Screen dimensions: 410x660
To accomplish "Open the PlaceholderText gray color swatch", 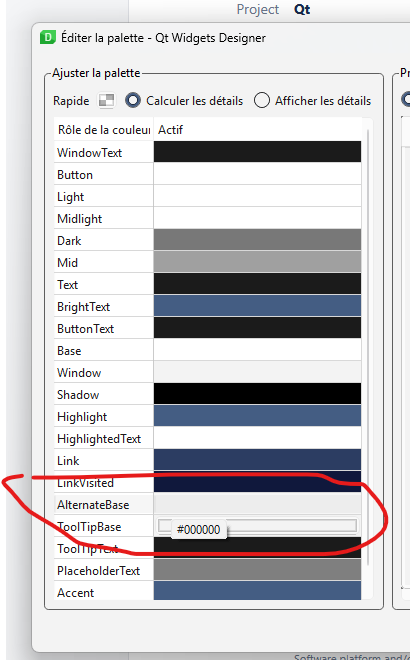I will (257, 570).
